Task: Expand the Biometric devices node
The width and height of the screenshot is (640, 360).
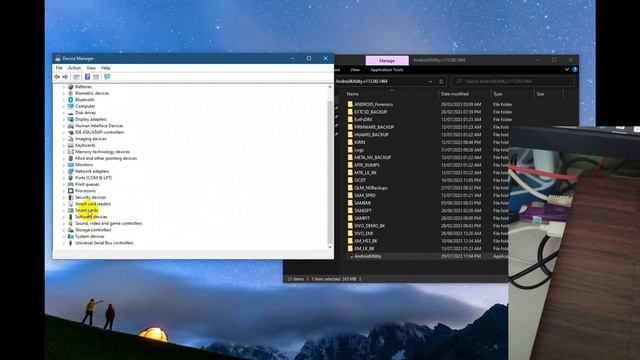Action: (64, 93)
